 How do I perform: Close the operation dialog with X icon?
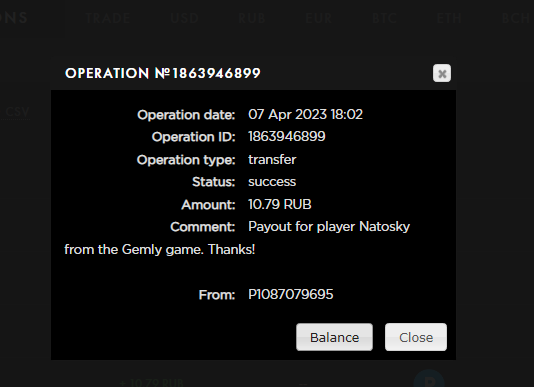pos(442,73)
